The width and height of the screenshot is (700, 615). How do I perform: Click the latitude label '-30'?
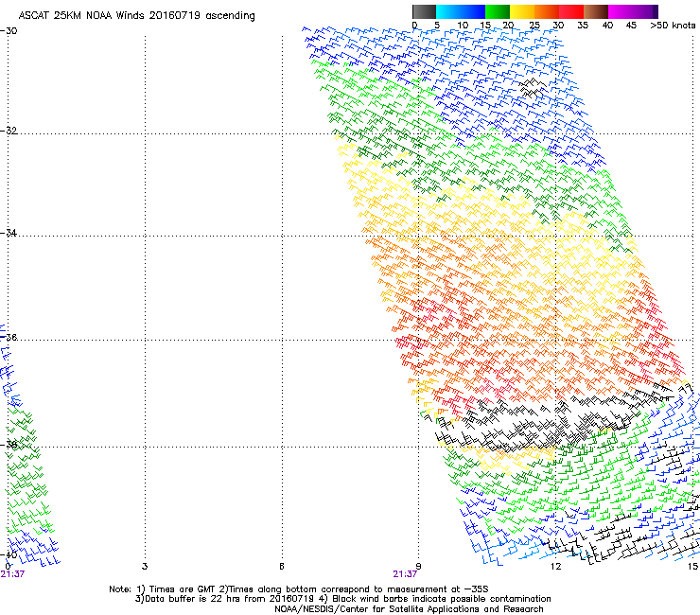(x=9, y=31)
